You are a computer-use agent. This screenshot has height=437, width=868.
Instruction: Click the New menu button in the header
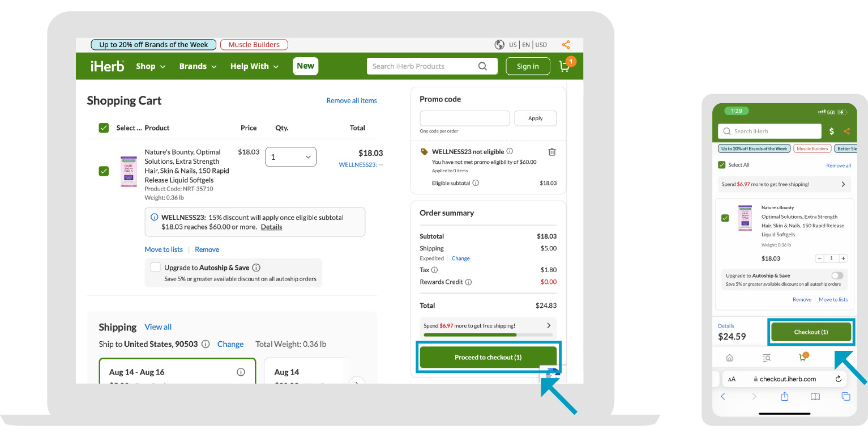(306, 66)
